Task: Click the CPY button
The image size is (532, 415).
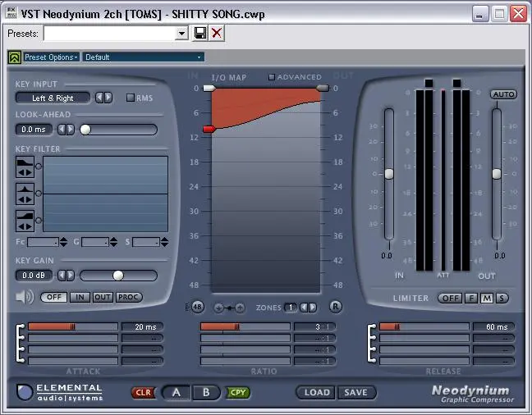Action: pyautogui.click(x=238, y=393)
